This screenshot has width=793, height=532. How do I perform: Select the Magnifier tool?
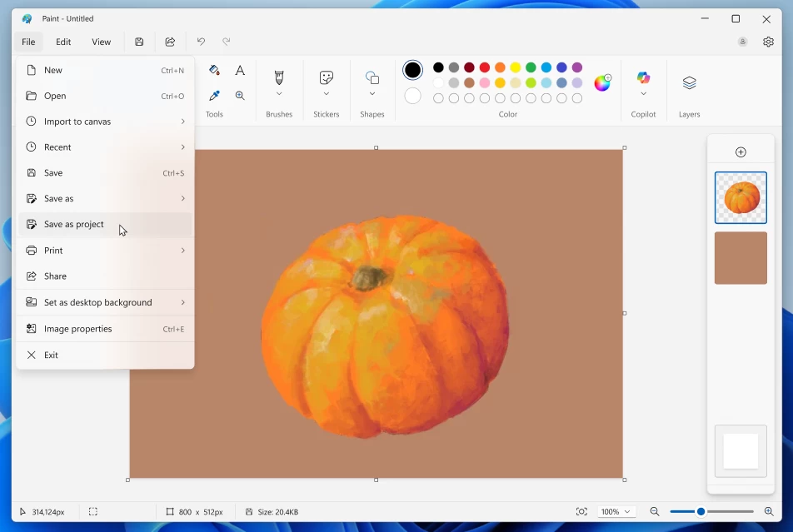(x=240, y=95)
